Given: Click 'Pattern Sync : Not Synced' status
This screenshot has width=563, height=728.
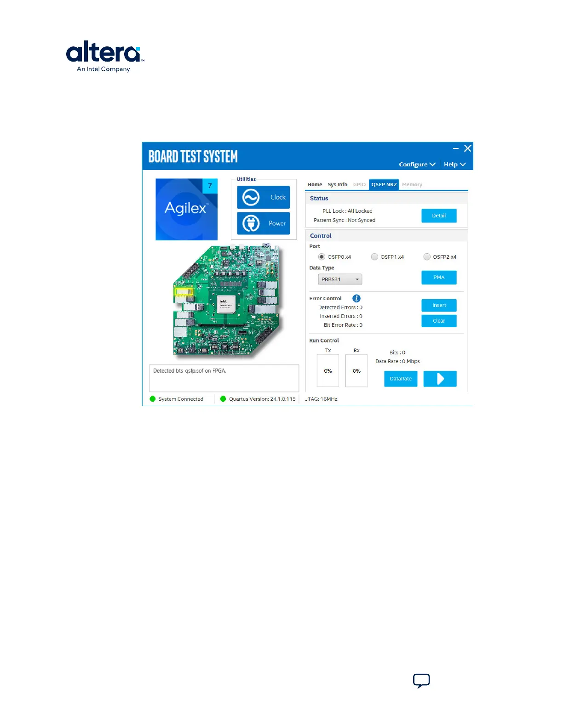Looking at the screenshot, I should tap(345, 220).
